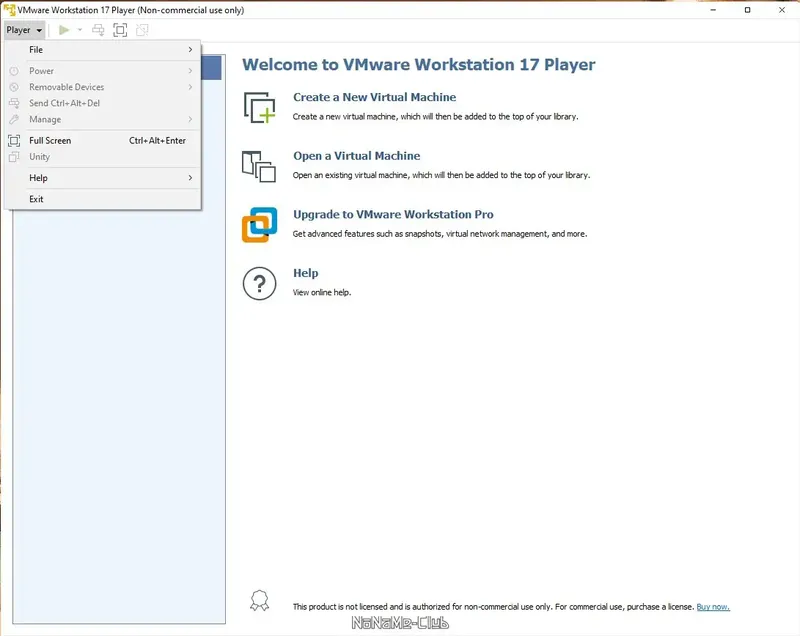The width and height of the screenshot is (800, 636).
Task: Select the Power menu entry
Action: click(103, 71)
